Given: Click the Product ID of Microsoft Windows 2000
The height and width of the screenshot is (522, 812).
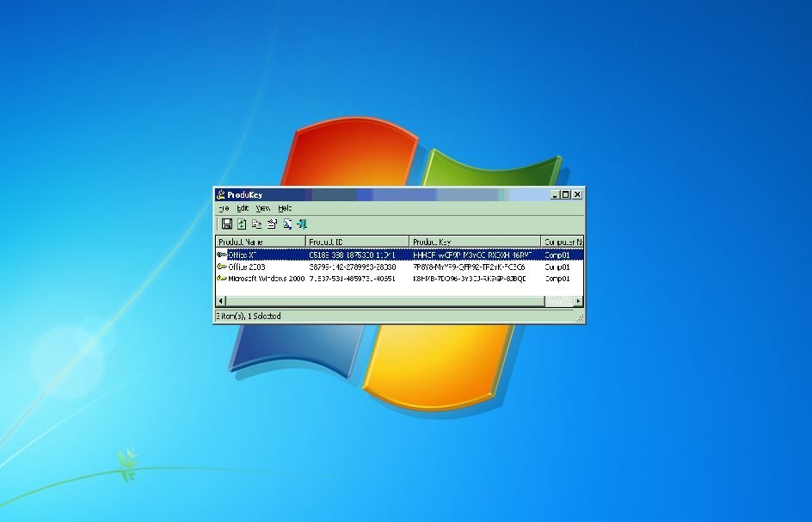Looking at the screenshot, I should pos(352,278).
